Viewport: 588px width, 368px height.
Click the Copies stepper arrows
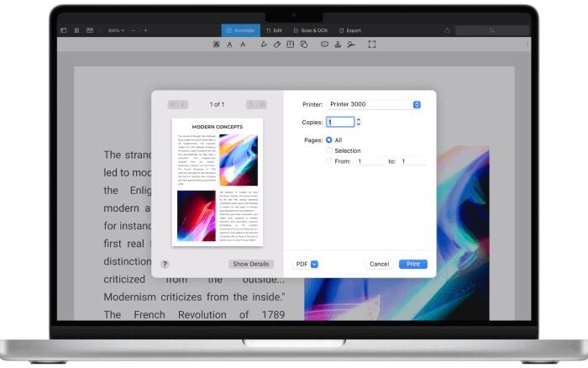point(359,122)
